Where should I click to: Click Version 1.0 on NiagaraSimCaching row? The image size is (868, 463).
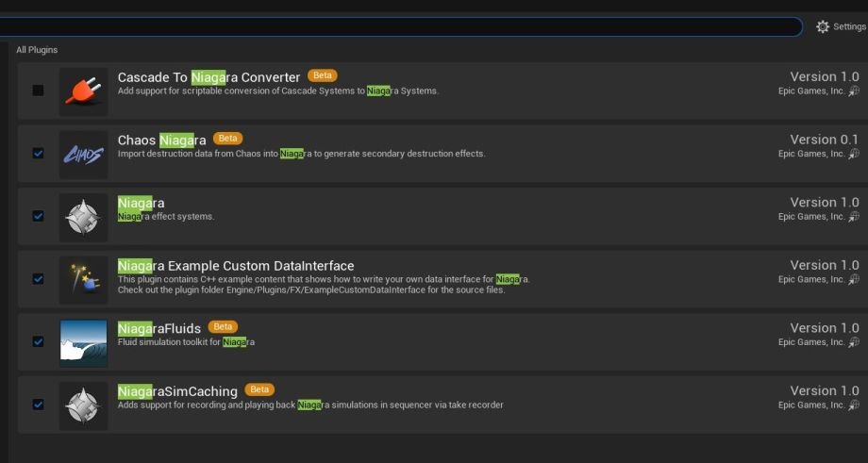pyautogui.click(x=825, y=390)
